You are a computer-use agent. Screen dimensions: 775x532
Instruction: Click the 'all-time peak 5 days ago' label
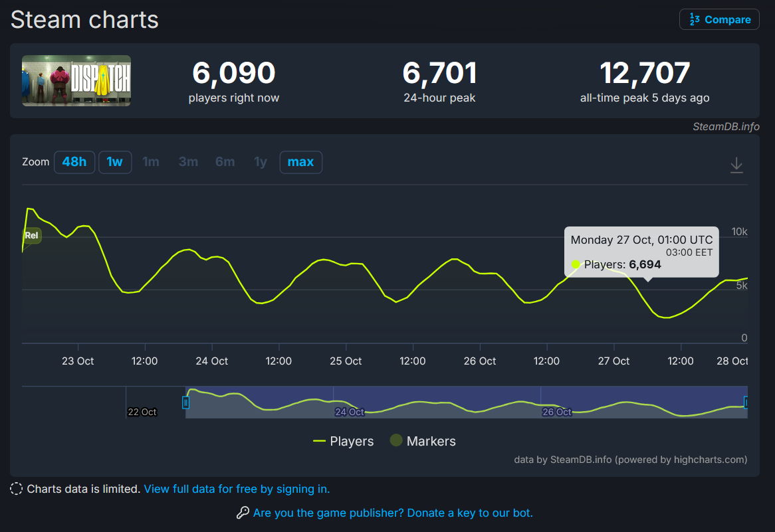(x=645, y=98)
